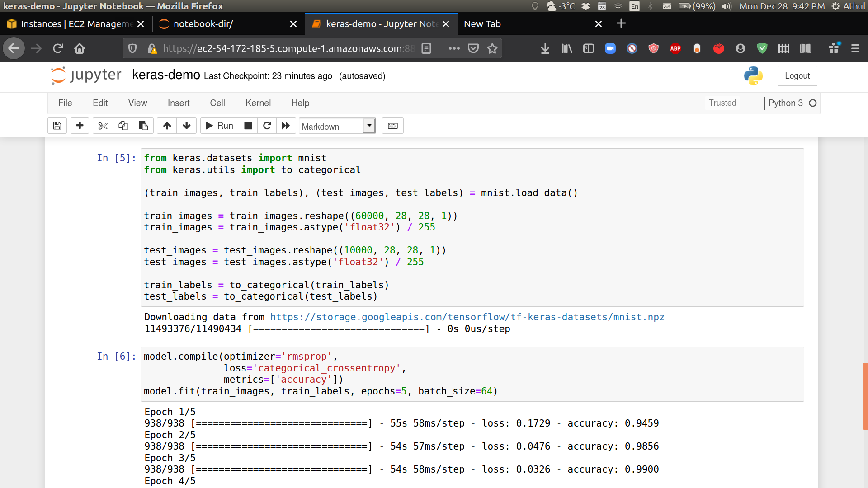868x488 pixels.
Task: Click the Move cell up icon
Action: click(x=166, y=126)
